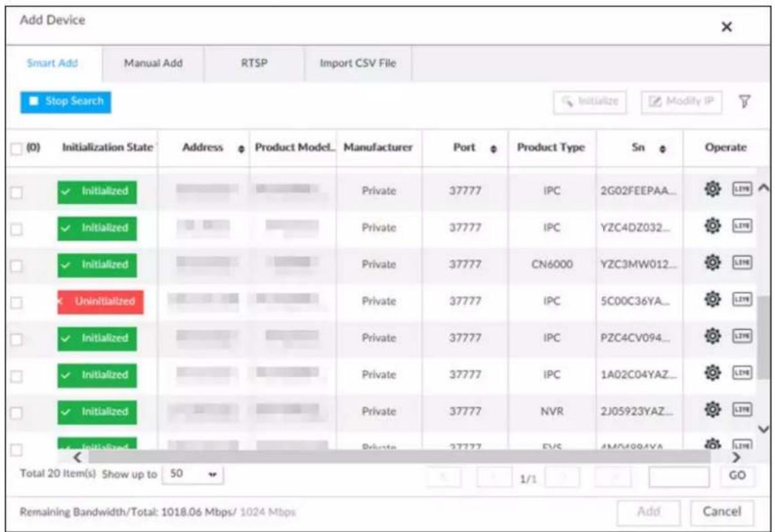775x532 pixels.
Task: Open gear settings for YZC3MW012 row
Action: (x=713, y=263)
